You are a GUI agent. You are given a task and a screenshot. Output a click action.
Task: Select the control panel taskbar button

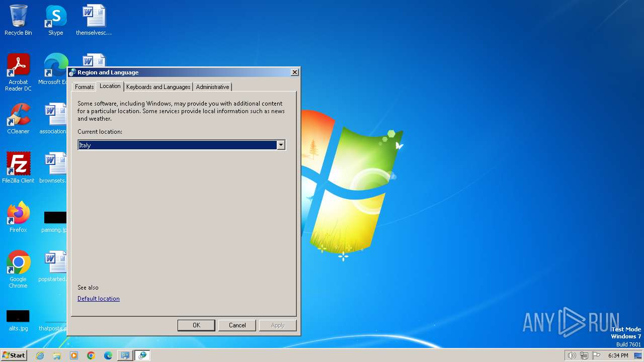click(x=125, y=355)
